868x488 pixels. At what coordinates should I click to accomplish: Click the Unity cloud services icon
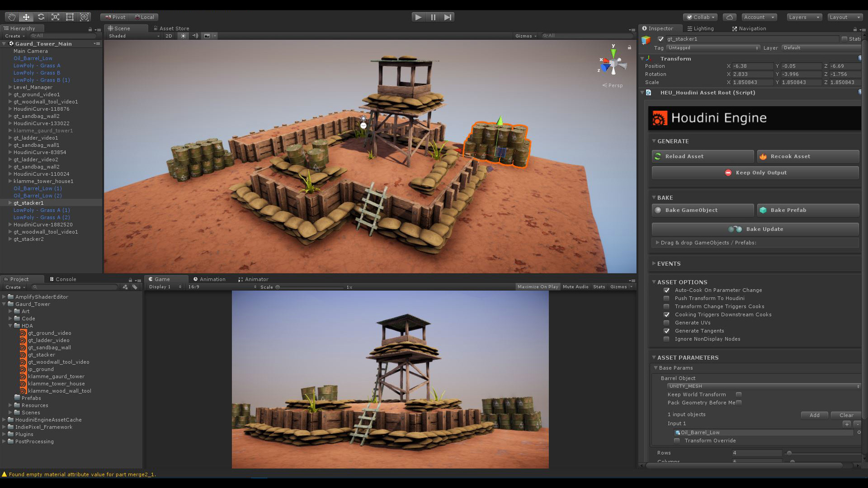(730, 17)
